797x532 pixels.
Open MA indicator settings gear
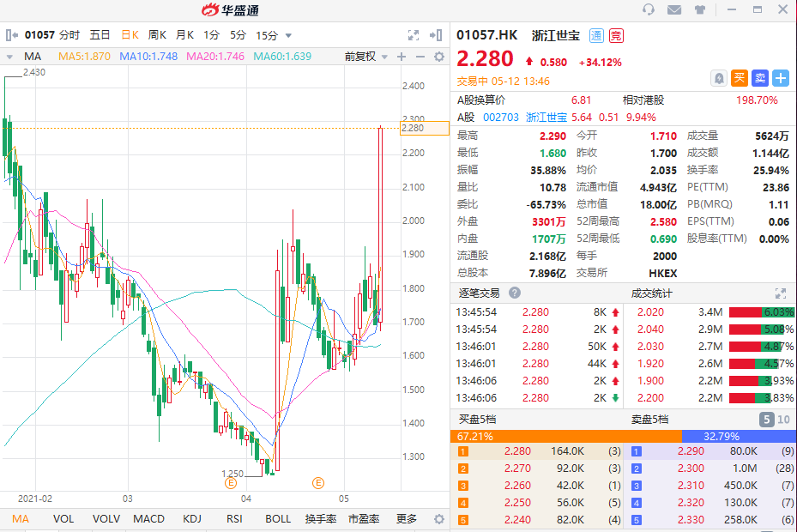pyautogui.click(x=439, y=57)
